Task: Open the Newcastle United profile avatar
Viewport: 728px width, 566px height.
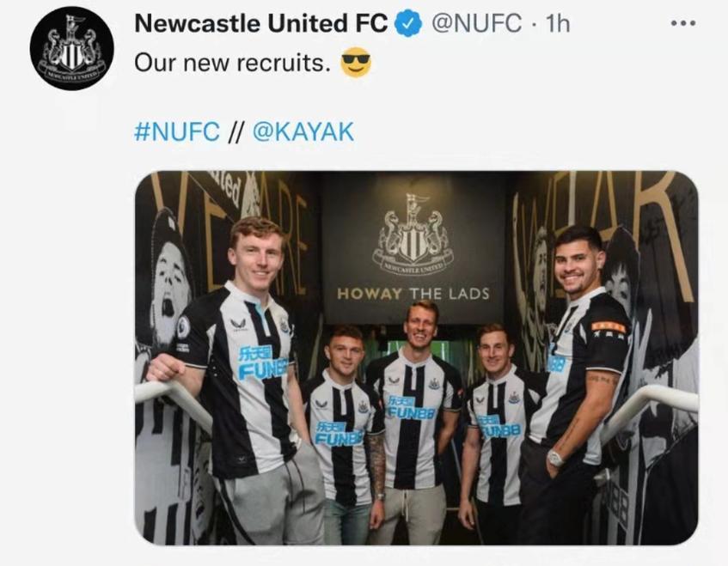Action: point(72,48)
